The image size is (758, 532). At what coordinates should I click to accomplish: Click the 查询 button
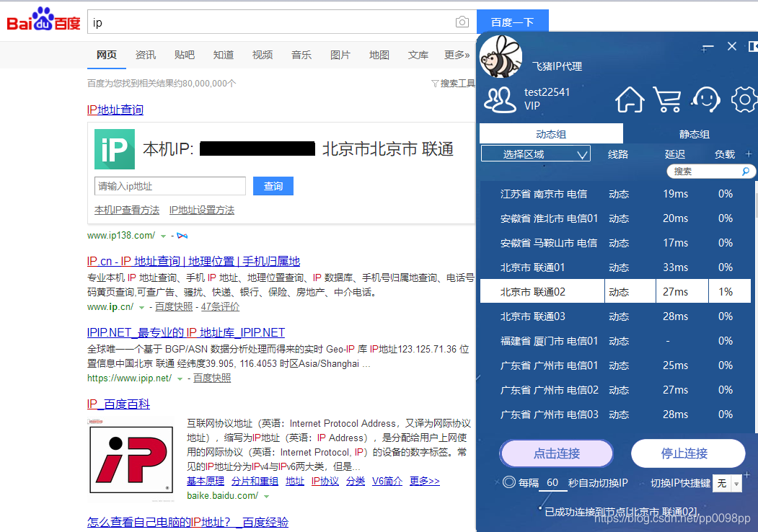click(273, 186)
